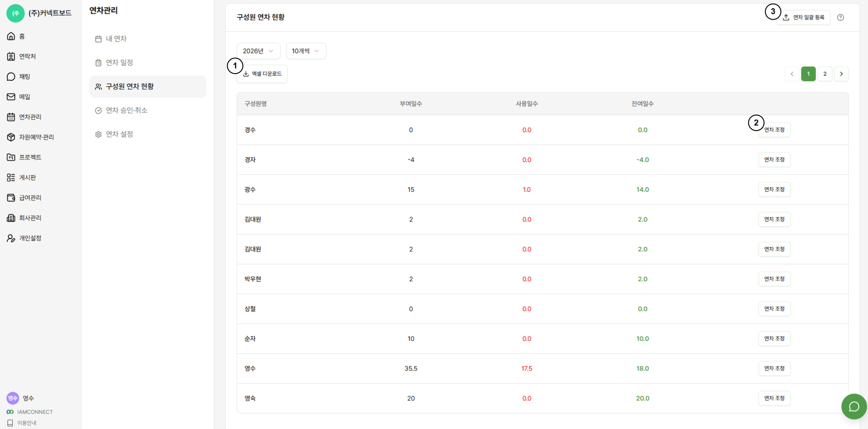
Task: Go to the previous page arrow
Action: coord(792,74)
